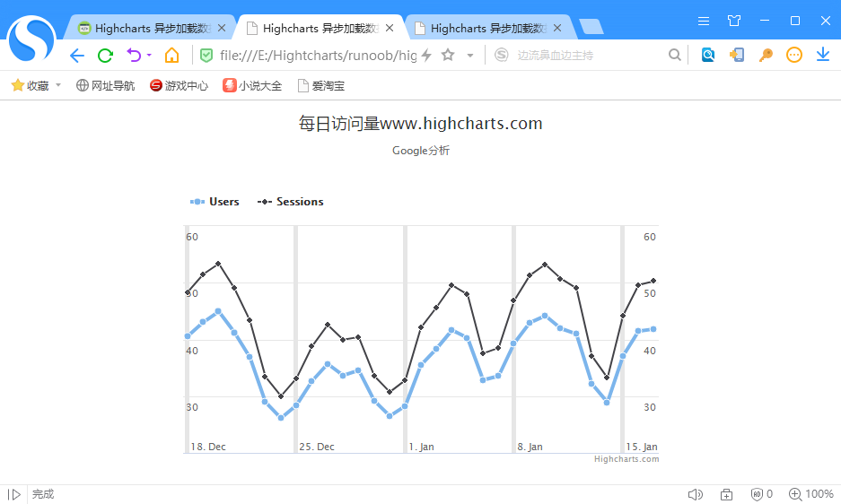Open the hamburger main menu icon

[704, 21]
